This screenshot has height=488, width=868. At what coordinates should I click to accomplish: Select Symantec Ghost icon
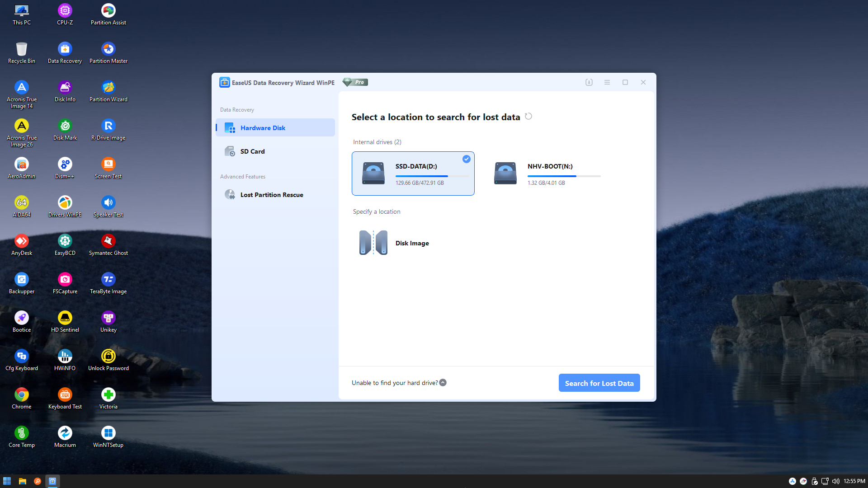pos(108,245)
